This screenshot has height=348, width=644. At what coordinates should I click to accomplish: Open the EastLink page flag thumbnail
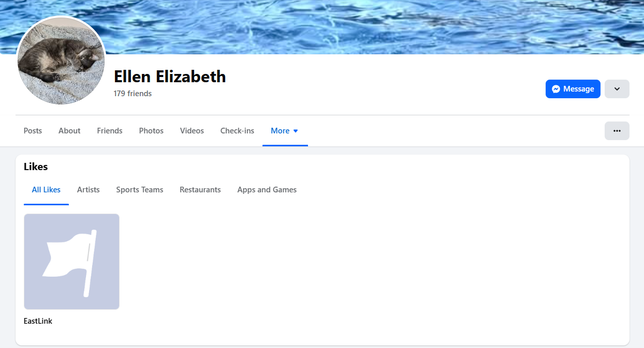(71, 262)
